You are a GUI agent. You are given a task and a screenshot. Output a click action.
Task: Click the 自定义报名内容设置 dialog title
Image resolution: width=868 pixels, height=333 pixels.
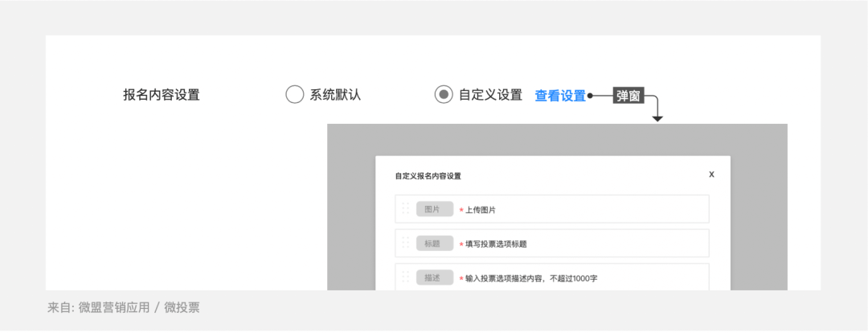(428, 176)
